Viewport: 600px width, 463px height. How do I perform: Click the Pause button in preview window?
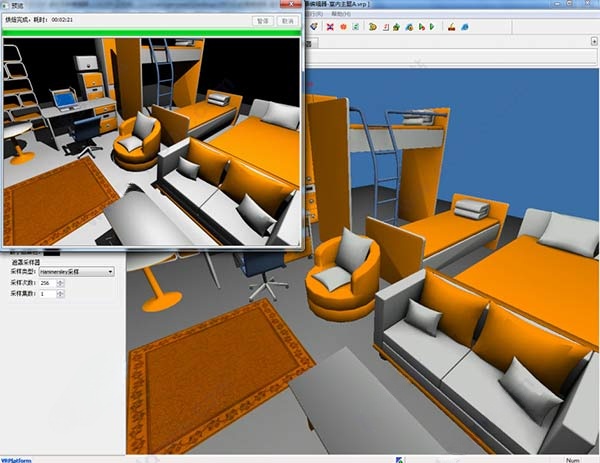coord(263,21)
